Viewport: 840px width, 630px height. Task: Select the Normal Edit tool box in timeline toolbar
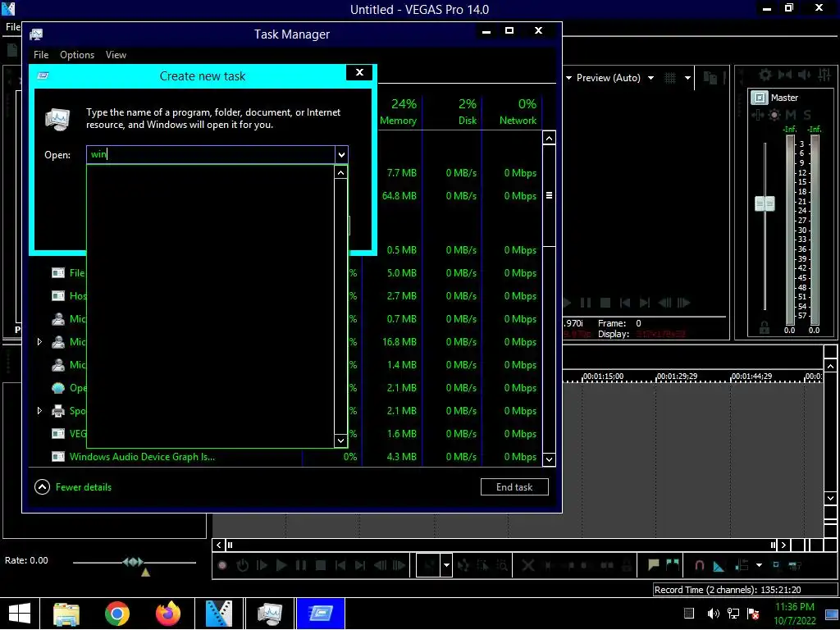coord(428,565)
